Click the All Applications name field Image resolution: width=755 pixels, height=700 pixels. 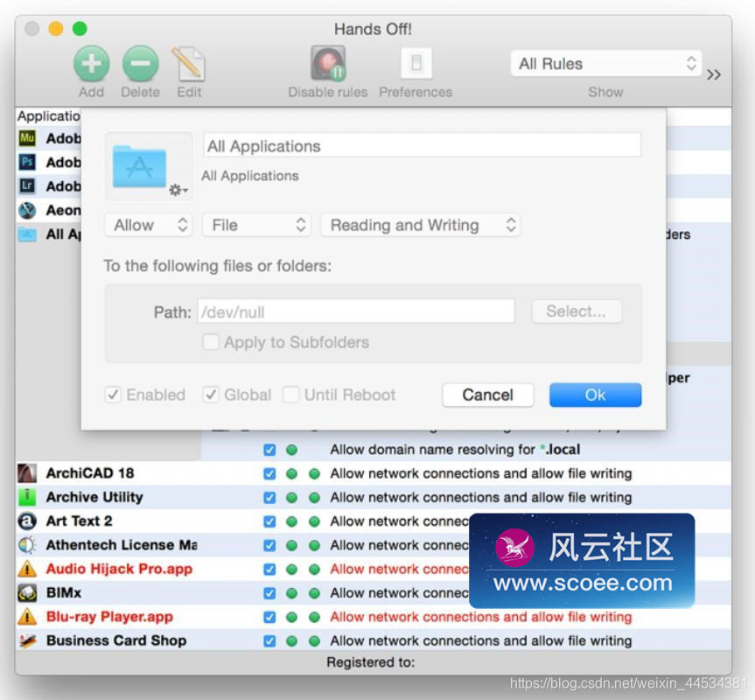click(422, 145)
